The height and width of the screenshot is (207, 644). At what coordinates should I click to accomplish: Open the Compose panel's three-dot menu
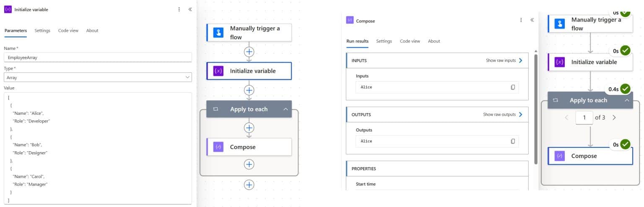click(x=521, y=20)
